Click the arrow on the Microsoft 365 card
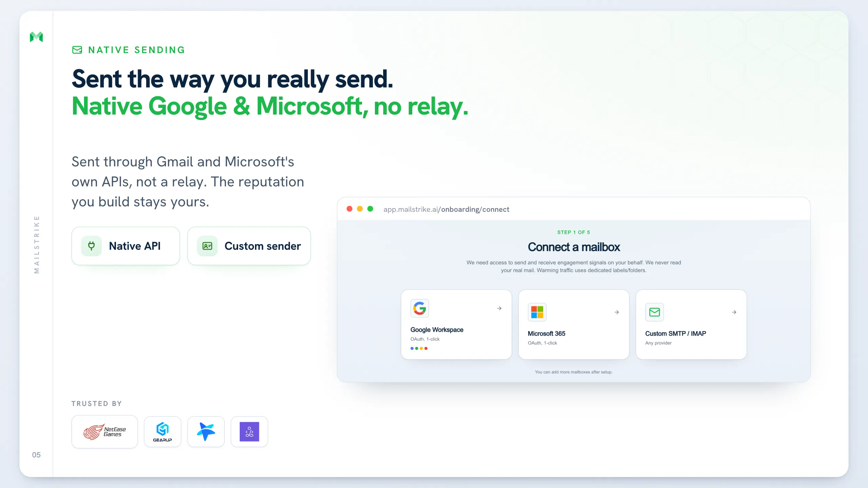 click(617, 312)
